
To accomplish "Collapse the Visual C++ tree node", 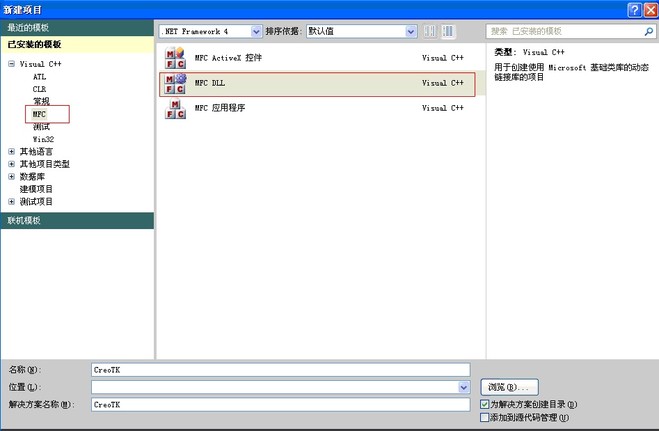I will [12, 64].
